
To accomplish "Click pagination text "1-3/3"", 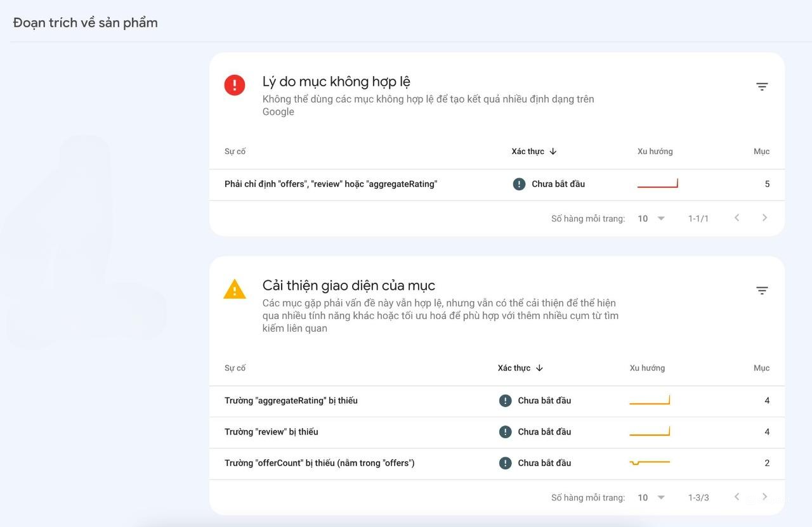I will (x=698, y=498).
